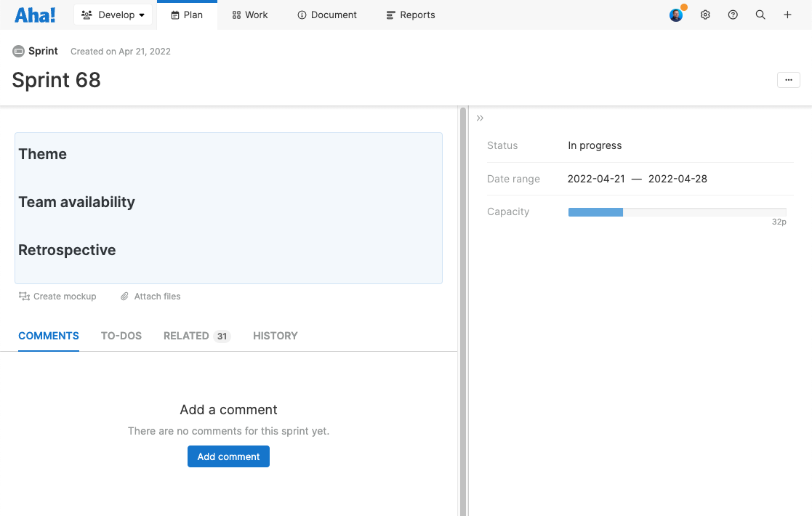Switch to the RELATED tab

click(187, 336)
